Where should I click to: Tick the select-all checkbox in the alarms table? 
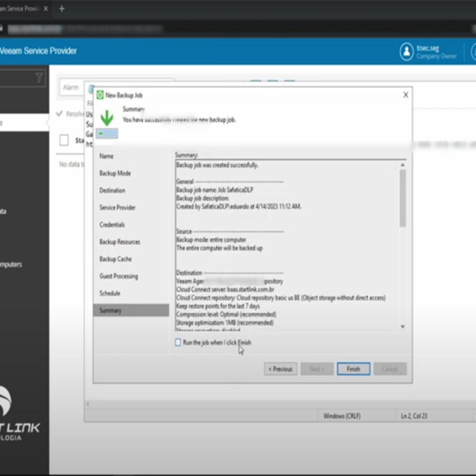click(64, 140)
